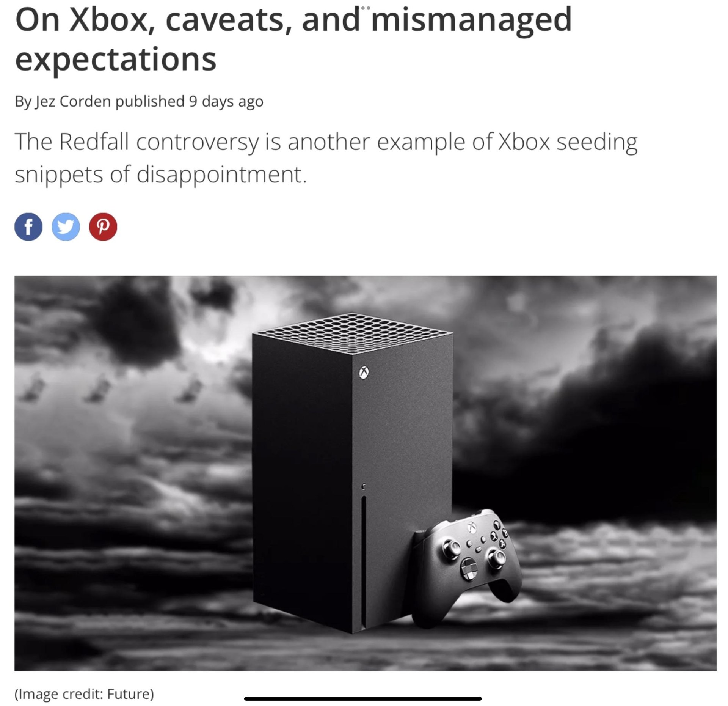Click the Xbox logo on the console
This screenshot has height=706, width=728.
[364, 372]
